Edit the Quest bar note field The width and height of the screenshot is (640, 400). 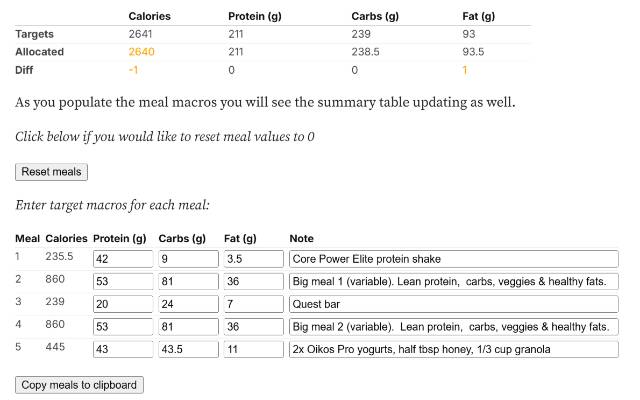click(x=454, y=304)
